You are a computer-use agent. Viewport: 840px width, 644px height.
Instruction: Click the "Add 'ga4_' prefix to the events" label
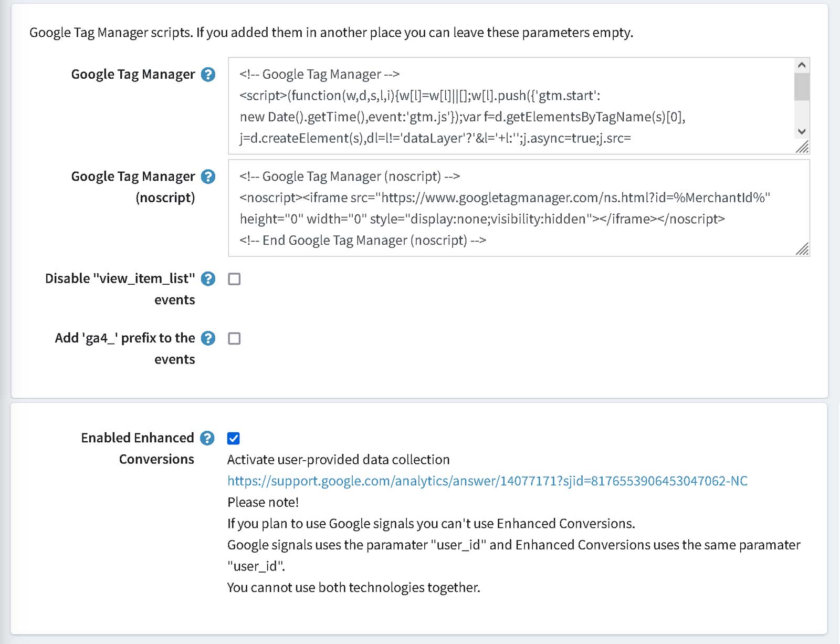[125, 348]
